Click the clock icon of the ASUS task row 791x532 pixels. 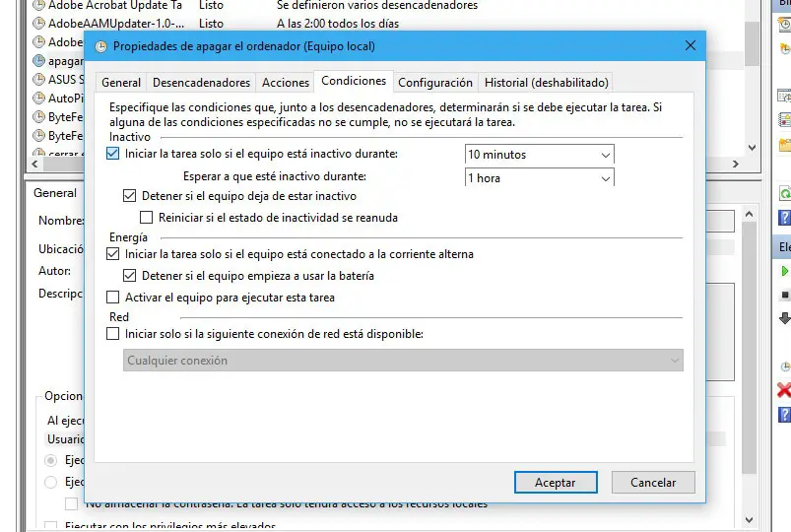coord(38,80)
